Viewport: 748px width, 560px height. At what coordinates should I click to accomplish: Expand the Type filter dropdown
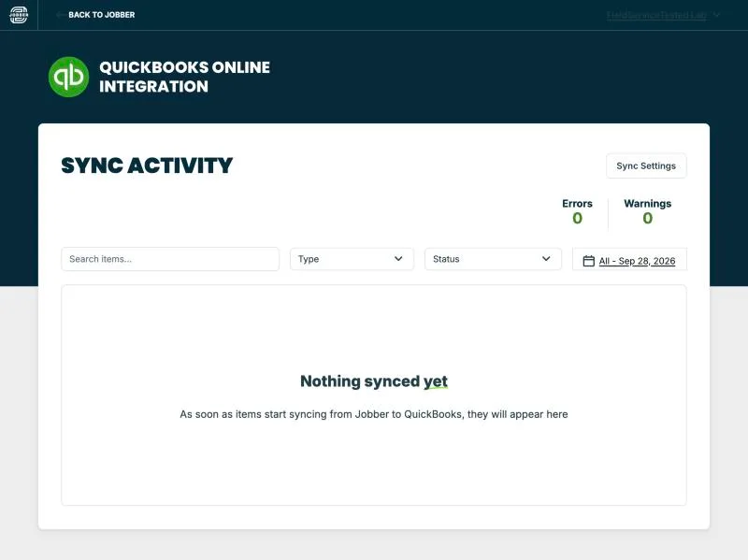point(352,259)
